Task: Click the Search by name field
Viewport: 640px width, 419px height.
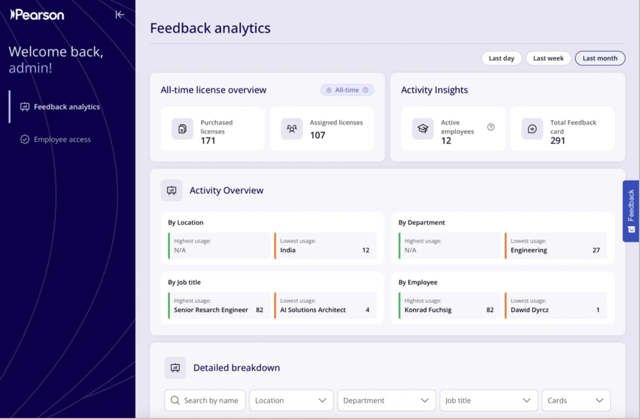Action: (x=205, y=400)
